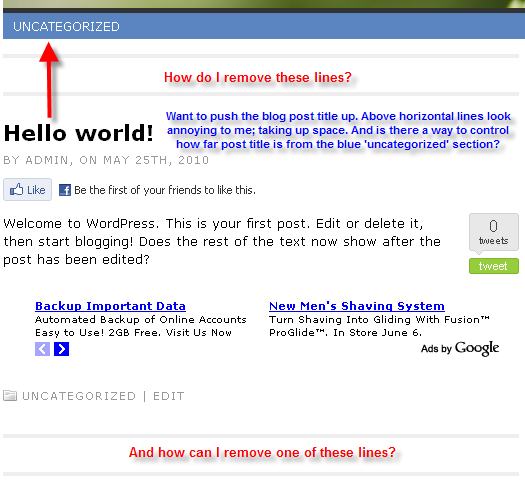This screenshot has width=525, height=483.
Task: Click the Facebook Like button
Action: pos(27,190)
